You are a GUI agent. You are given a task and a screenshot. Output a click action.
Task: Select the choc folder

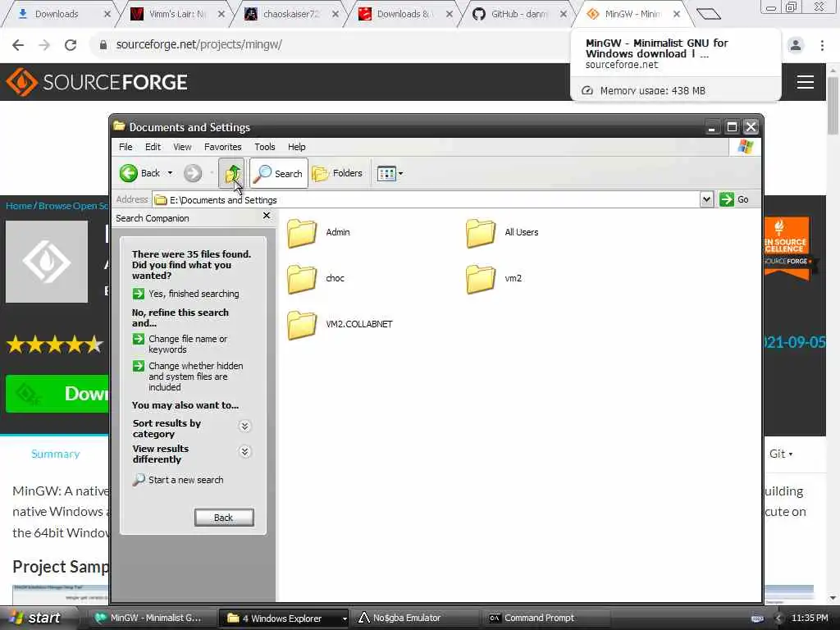pyautogui.click(x=316, y=279)
